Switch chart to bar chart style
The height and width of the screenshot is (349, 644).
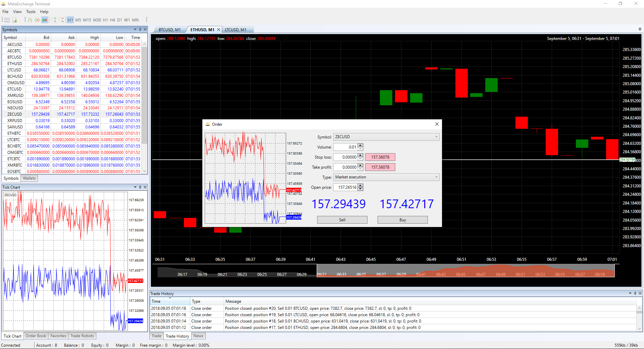pyautogui.click(x=30, y=20)
